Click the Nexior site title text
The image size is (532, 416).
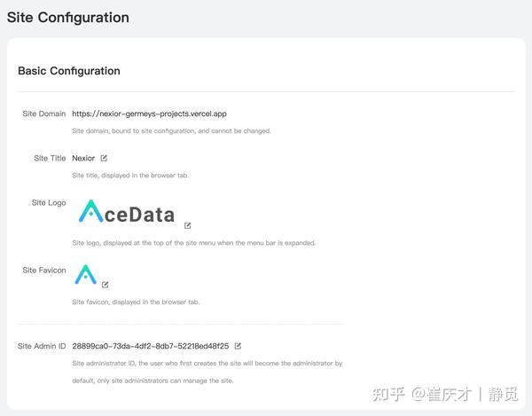coord(83,158)
